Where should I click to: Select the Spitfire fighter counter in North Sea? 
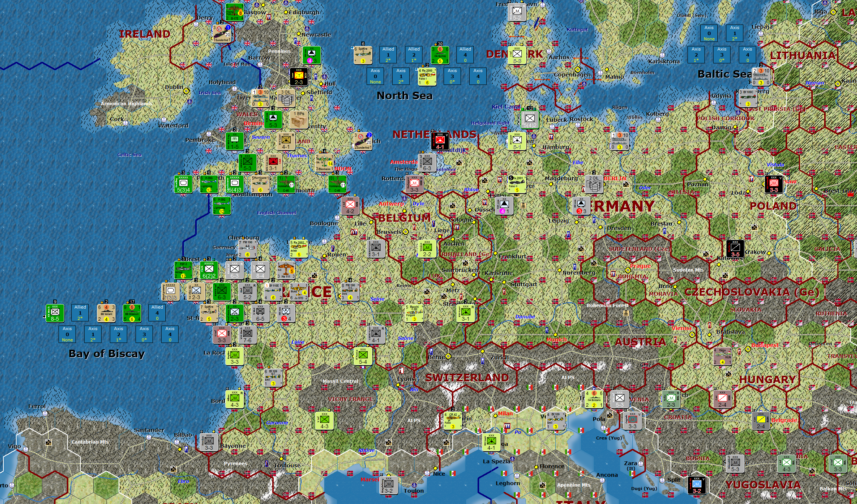(x=363, y=55)
